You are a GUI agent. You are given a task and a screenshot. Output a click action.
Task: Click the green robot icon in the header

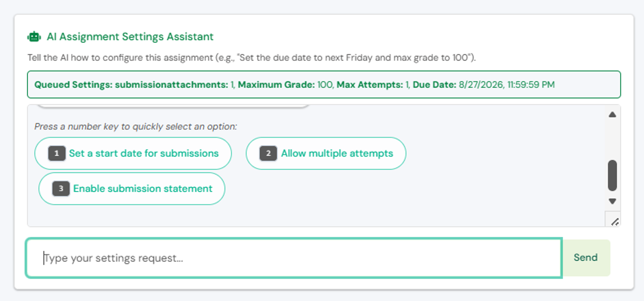[34, 37]
